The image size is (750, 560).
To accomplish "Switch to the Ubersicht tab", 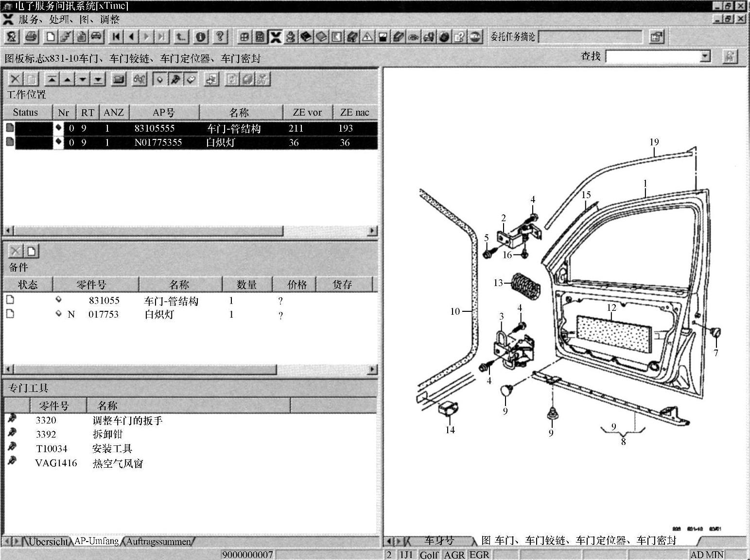I will (48, 541).
